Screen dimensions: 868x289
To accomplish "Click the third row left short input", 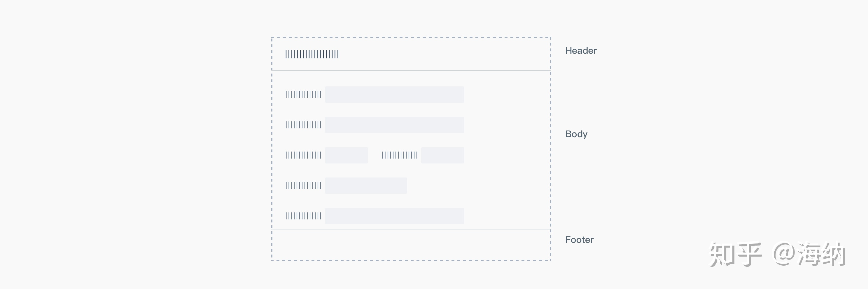I will coord(346,155).
